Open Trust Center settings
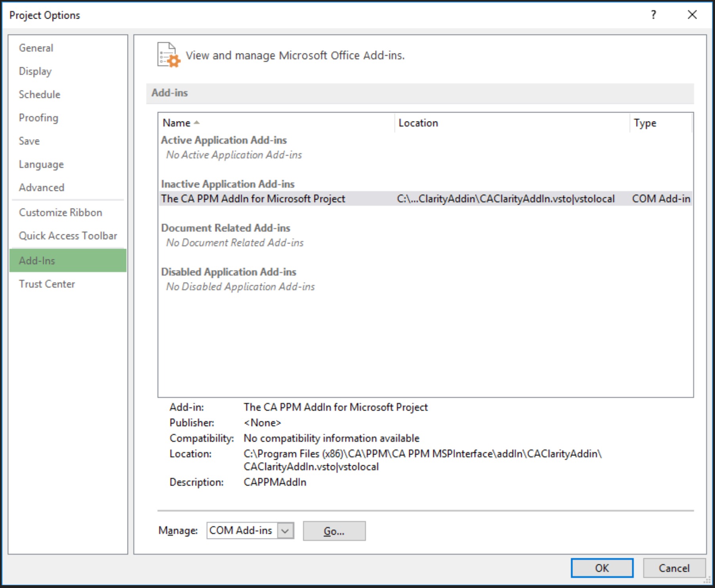Screen dimensions: 715x588 pyautogui.click(x=47, y=284)
